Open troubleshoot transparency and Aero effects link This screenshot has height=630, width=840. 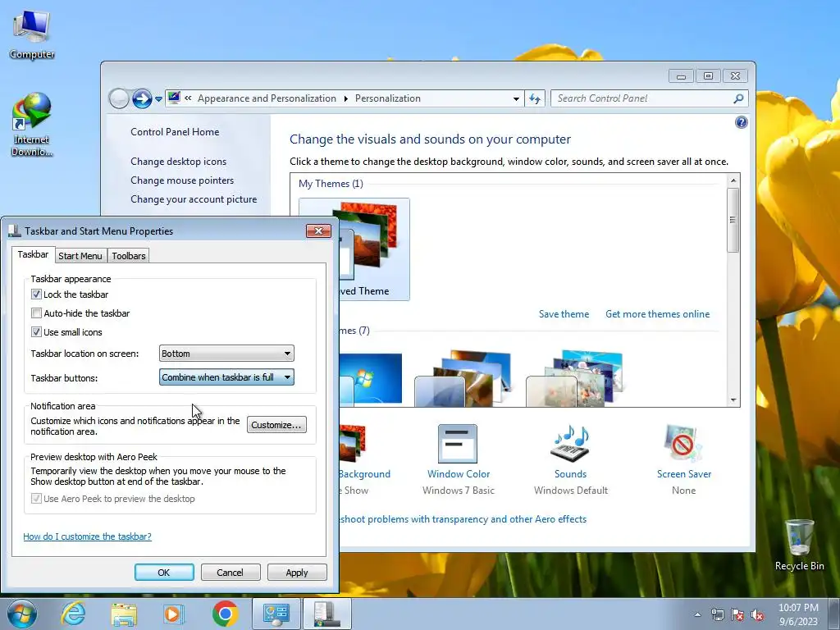(x=463, y=519)
